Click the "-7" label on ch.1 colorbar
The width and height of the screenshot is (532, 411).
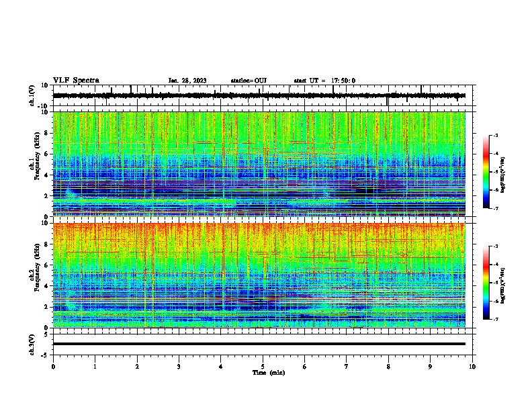tap(495, 208)
